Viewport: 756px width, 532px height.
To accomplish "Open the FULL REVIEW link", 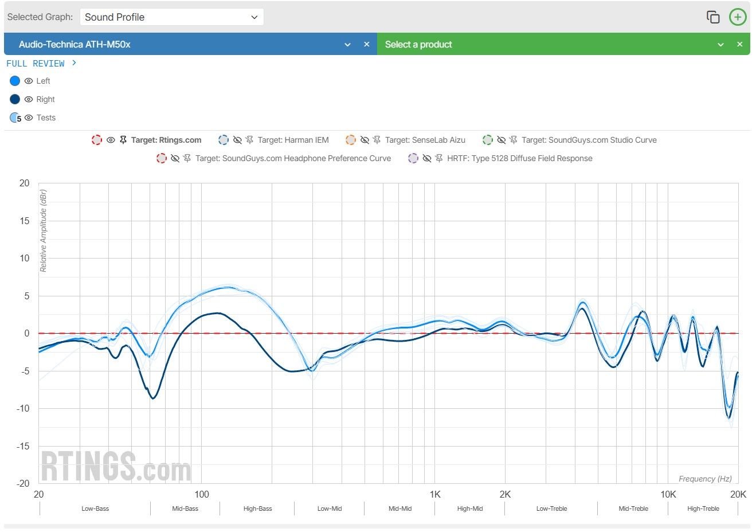I will pyautogui.click(x=41, y=63).
